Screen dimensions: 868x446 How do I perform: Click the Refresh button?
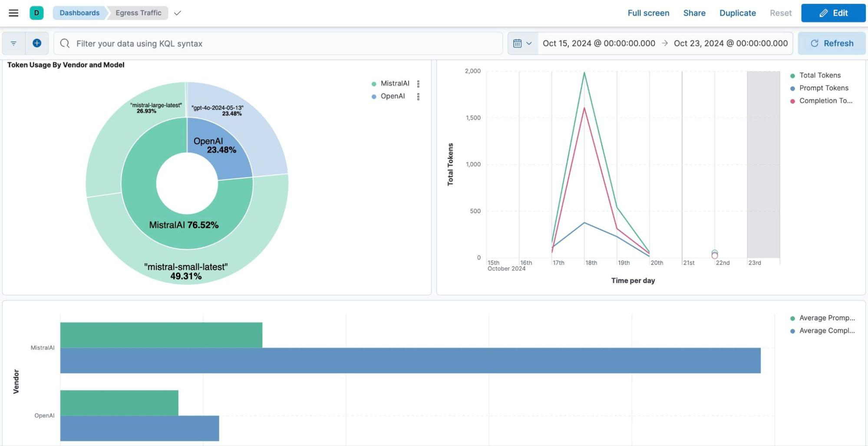pos(831,43)
